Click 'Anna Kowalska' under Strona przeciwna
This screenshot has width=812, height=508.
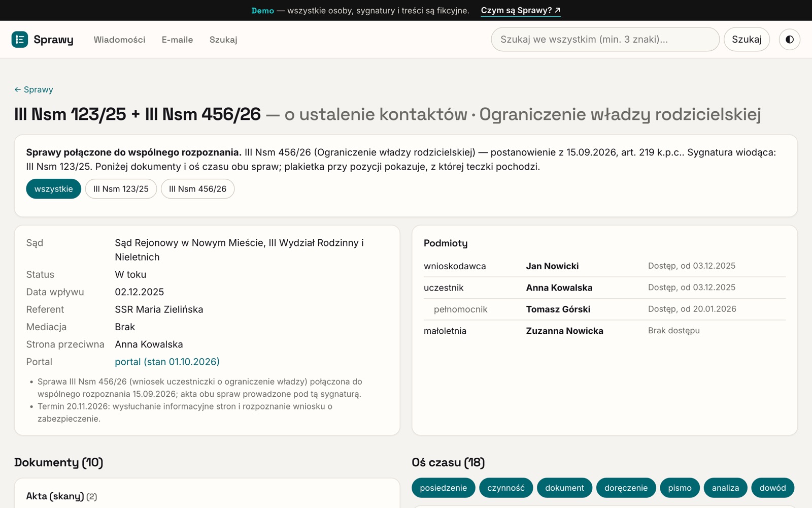pyautogui.click(x=149, y=344)
